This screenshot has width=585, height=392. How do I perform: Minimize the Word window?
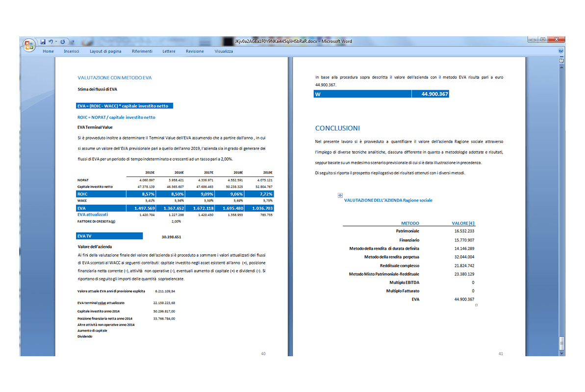click(533, 40)
